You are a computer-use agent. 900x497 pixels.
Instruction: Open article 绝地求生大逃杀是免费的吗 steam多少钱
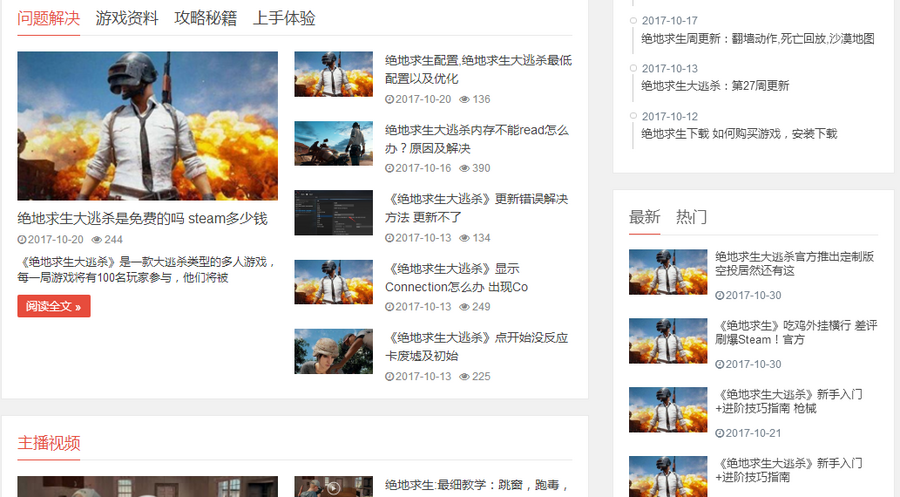[142, 219]
